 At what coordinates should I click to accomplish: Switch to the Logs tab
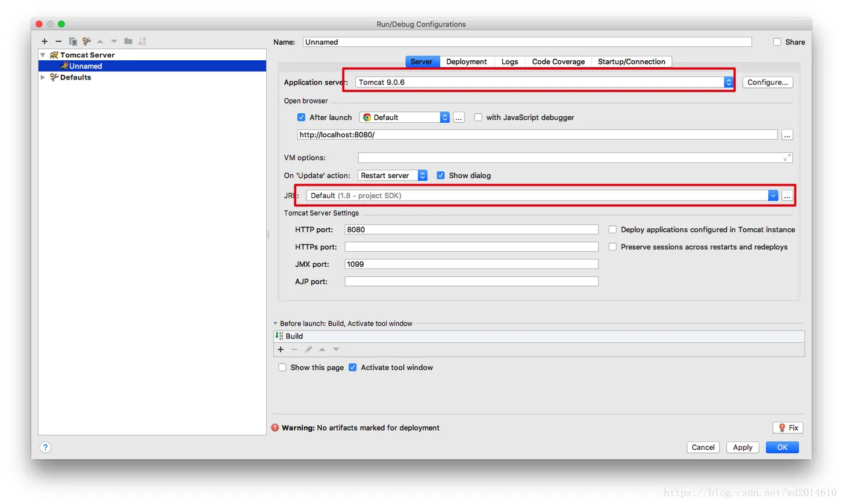pos(510,61)
